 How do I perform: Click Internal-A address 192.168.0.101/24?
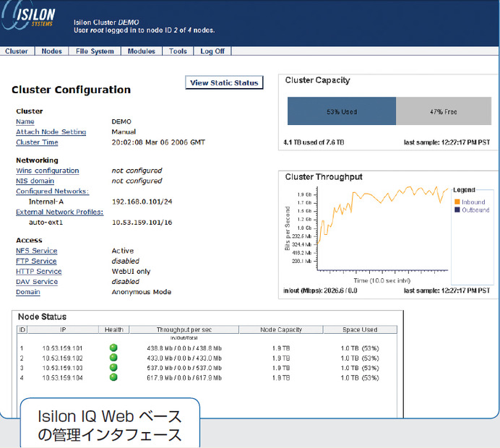142,202
